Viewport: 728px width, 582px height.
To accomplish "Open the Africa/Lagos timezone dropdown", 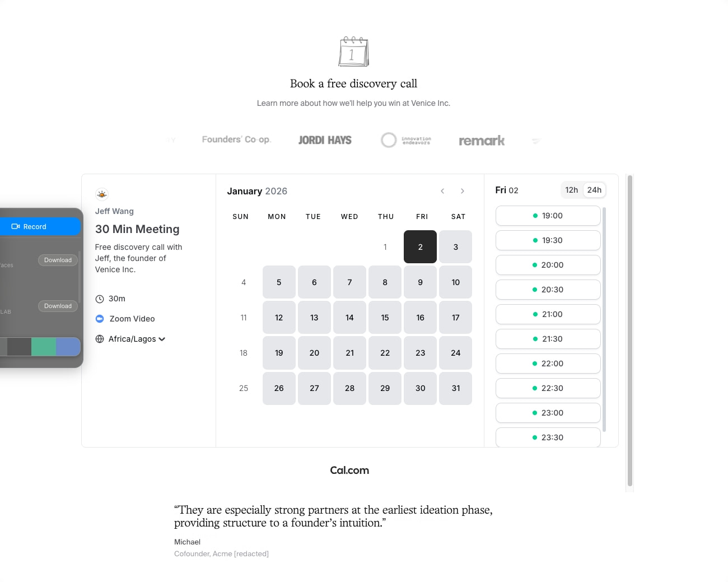I will click(137, 339).
